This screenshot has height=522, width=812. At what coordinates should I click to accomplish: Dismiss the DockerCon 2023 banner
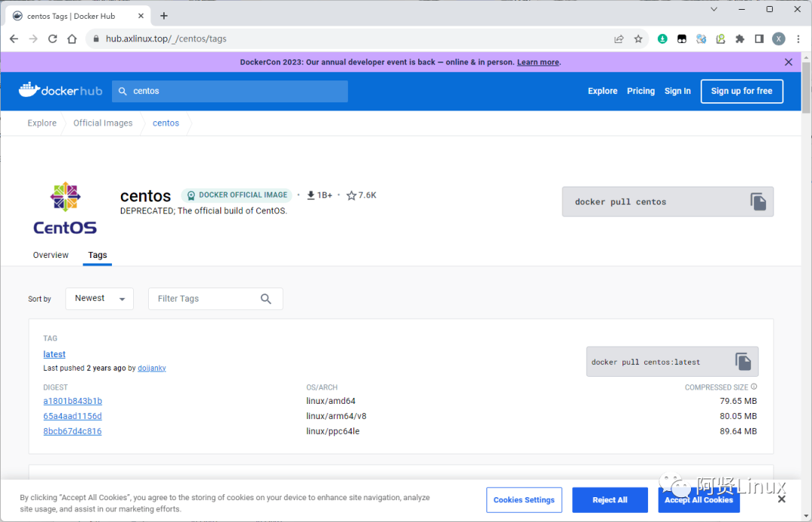coord(788,62)
